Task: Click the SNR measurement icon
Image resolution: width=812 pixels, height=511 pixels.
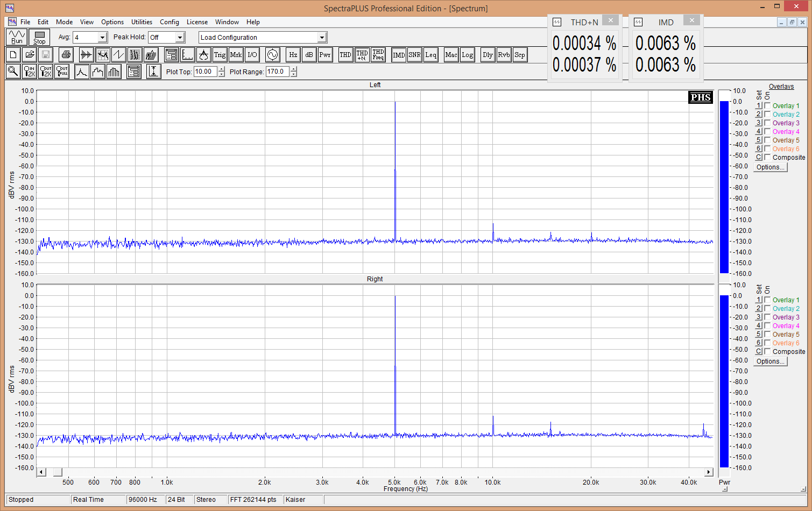Action: [414, 55]
